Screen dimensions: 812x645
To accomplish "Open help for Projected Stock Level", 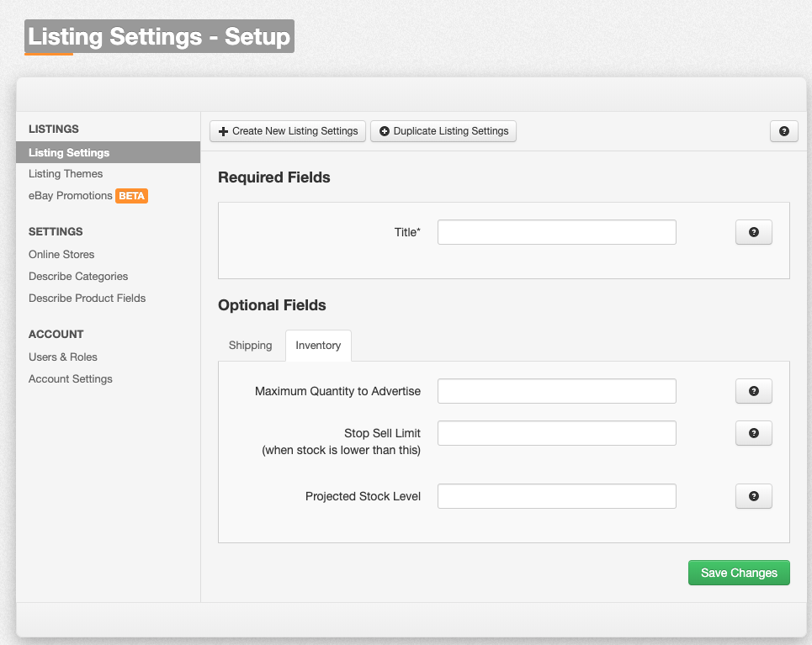I will (753, 496).
